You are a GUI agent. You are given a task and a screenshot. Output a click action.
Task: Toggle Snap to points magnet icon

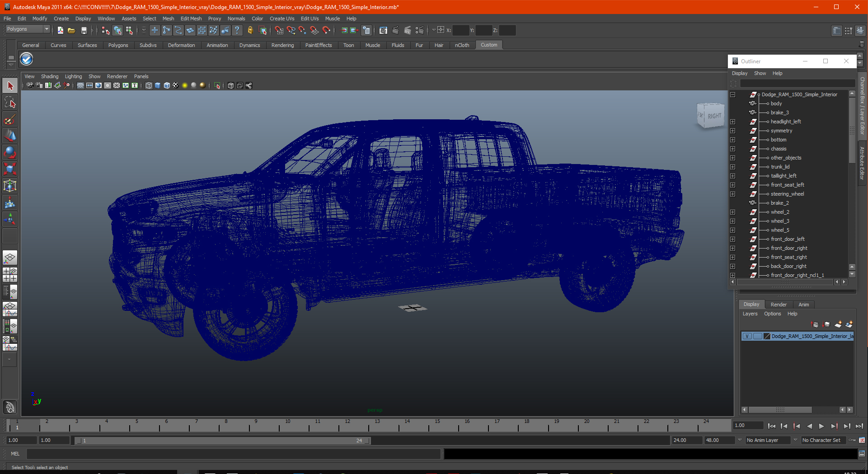[303, 30]
